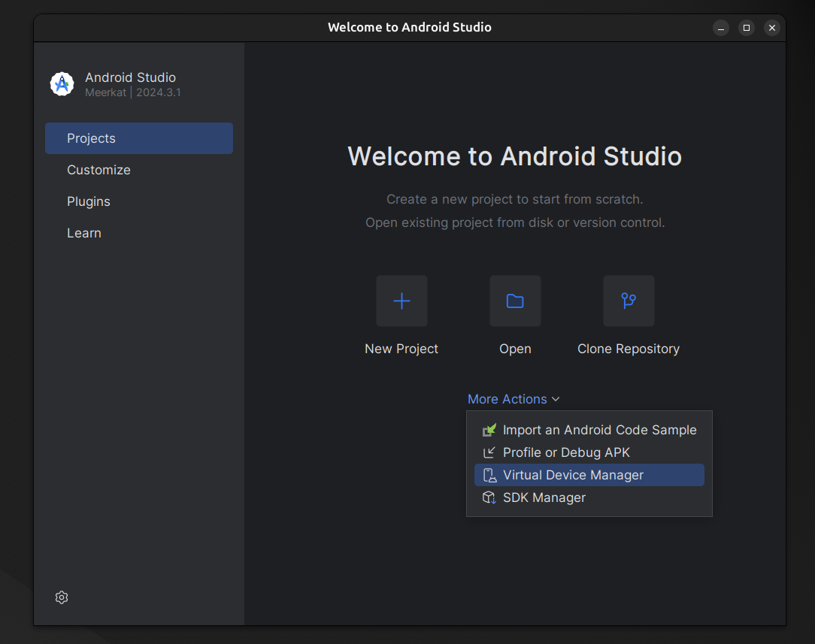
Task: Maximize the Android Studio window
Action: tap(747, 28)
